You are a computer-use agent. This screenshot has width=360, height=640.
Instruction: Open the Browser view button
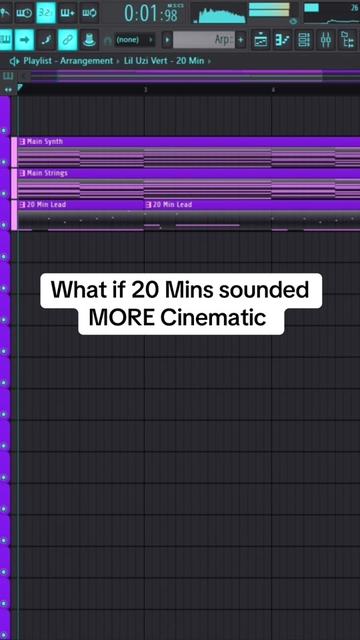click(347, 40)
